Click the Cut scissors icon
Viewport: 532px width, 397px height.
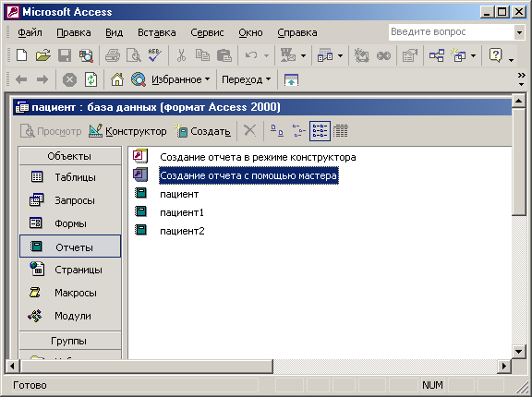pos(182,55)
